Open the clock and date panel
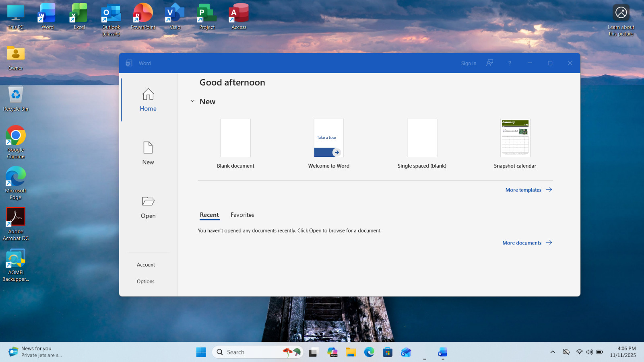This screenshot has width=644, height=362. click(x=623, y=352)
